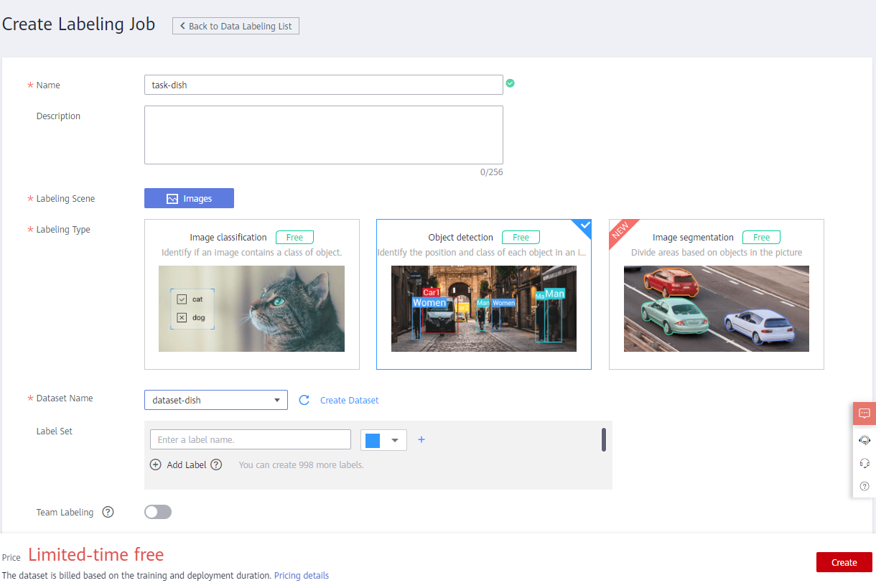876x588 pixels.
Task: Open the red chat feedback icon
Action: (x=865, y=414)
